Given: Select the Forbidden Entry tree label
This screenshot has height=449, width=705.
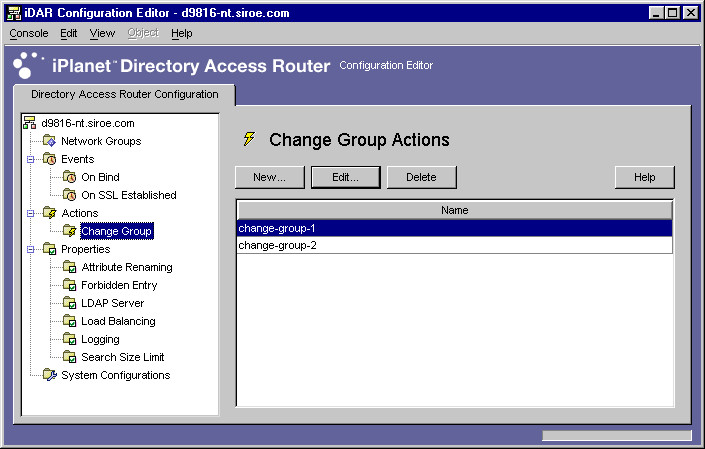Looking at the screenshot, I should [x=119, y=285].
